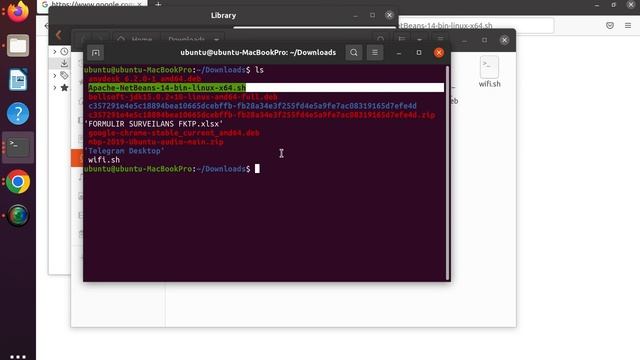Switch to the google.com Firefox tab
This screenshot has width=640, height=360.
point(92,4)
